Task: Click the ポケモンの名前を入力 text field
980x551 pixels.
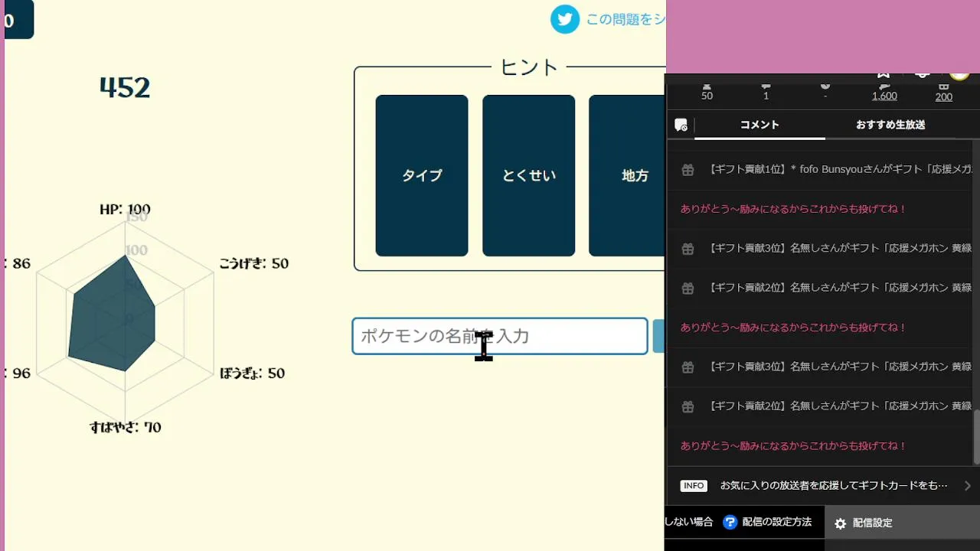Action: click(x=500, y=336)
